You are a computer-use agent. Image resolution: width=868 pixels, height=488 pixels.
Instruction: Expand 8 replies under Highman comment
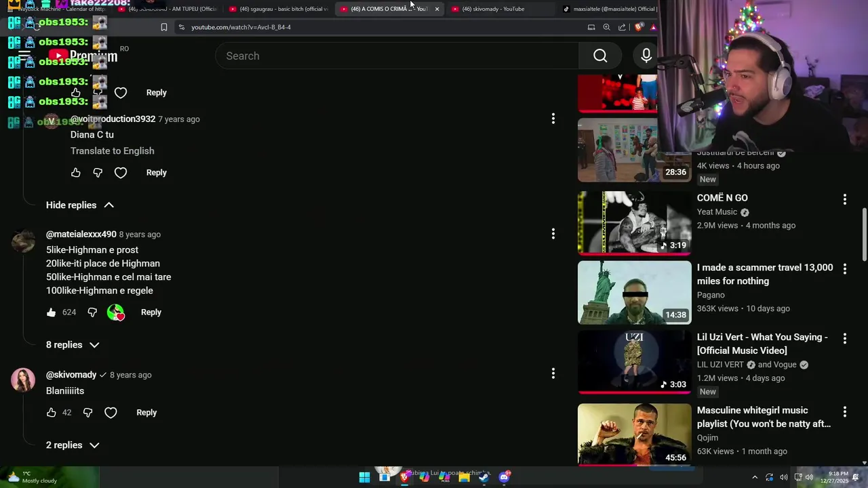tap(73, 345)
